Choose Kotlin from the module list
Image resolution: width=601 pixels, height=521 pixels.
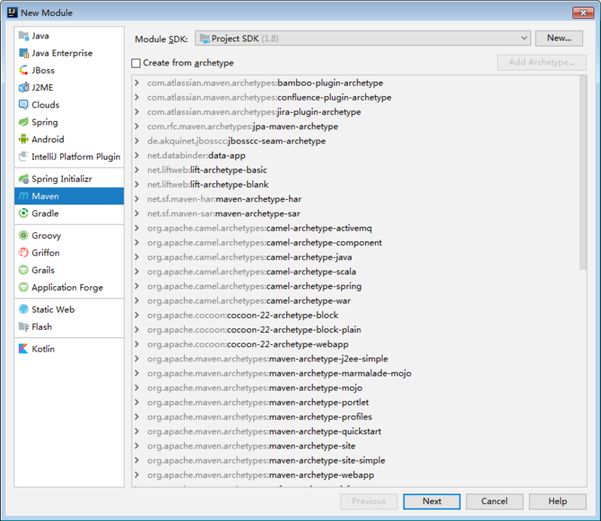click(69, 348)
